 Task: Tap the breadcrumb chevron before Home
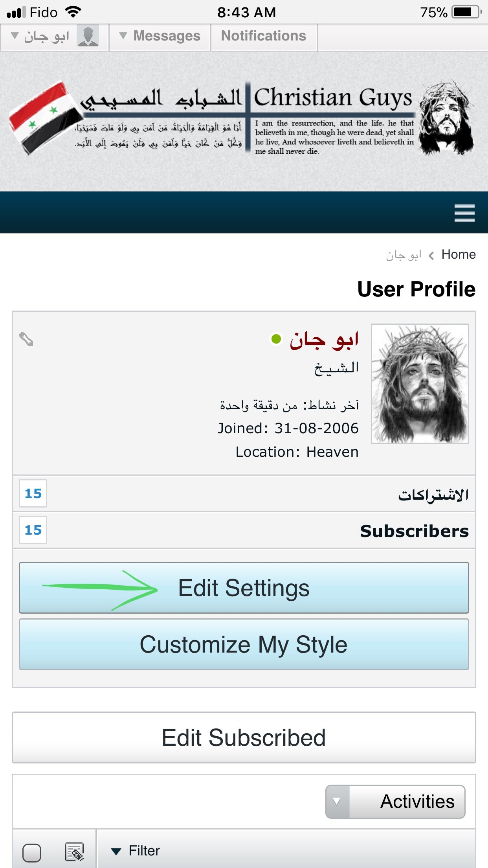coord(431,256)
